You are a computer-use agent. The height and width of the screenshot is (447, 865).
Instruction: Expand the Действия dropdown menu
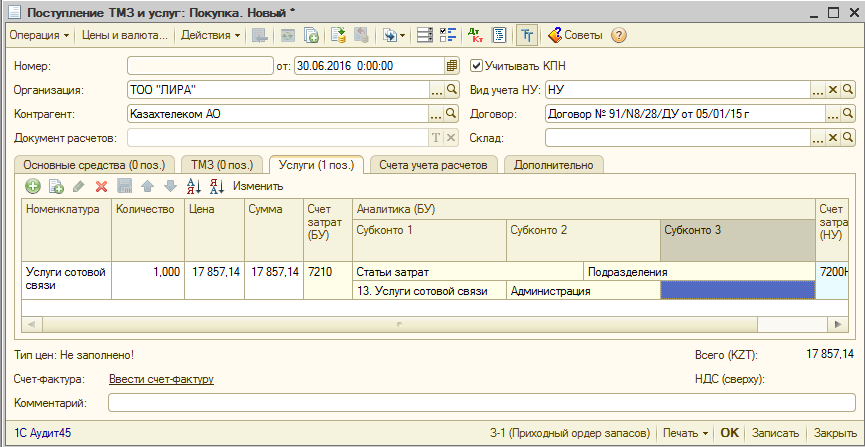[x=210, y=35]
